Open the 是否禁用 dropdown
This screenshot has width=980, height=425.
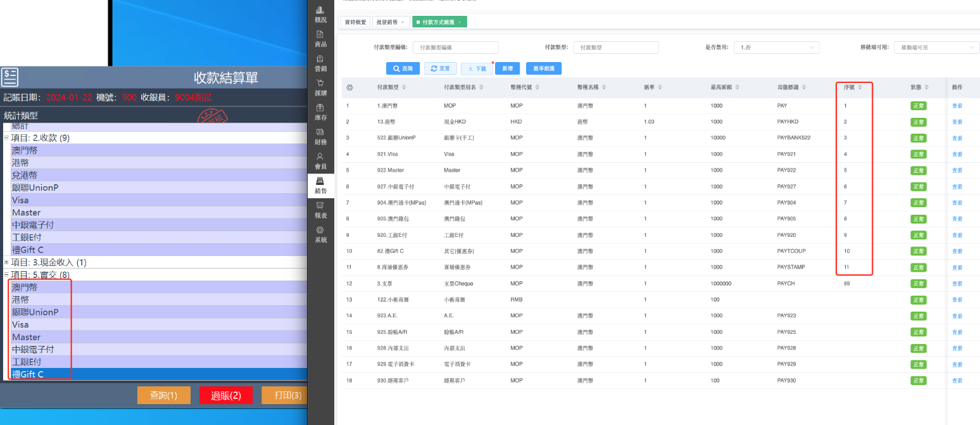[777, 48]
